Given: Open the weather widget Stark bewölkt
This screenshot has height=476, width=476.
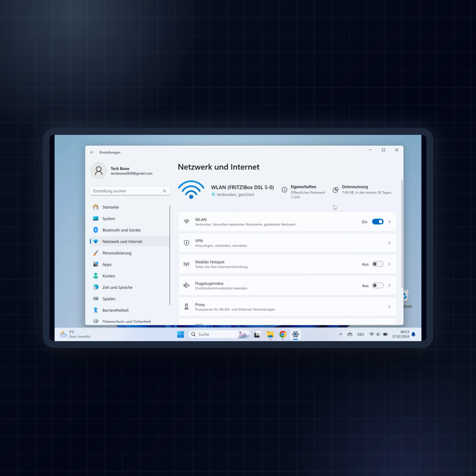Looking at the screenshot, I should [75, 334].
